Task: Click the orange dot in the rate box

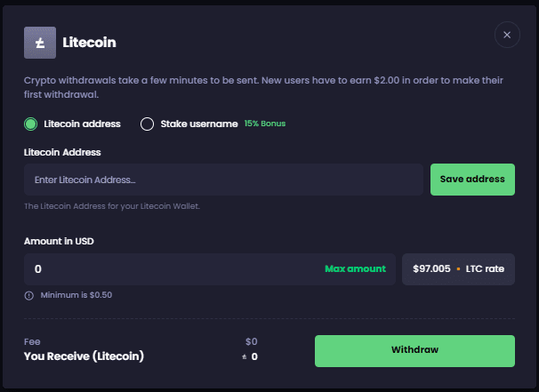Action: [x=458, y=269]
